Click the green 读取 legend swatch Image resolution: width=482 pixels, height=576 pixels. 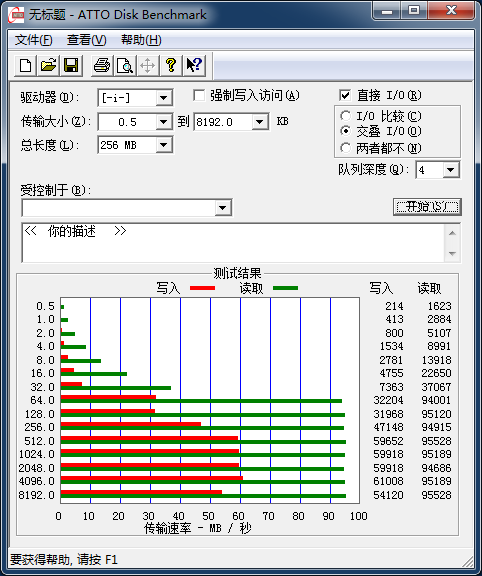[x=285, y=288]
